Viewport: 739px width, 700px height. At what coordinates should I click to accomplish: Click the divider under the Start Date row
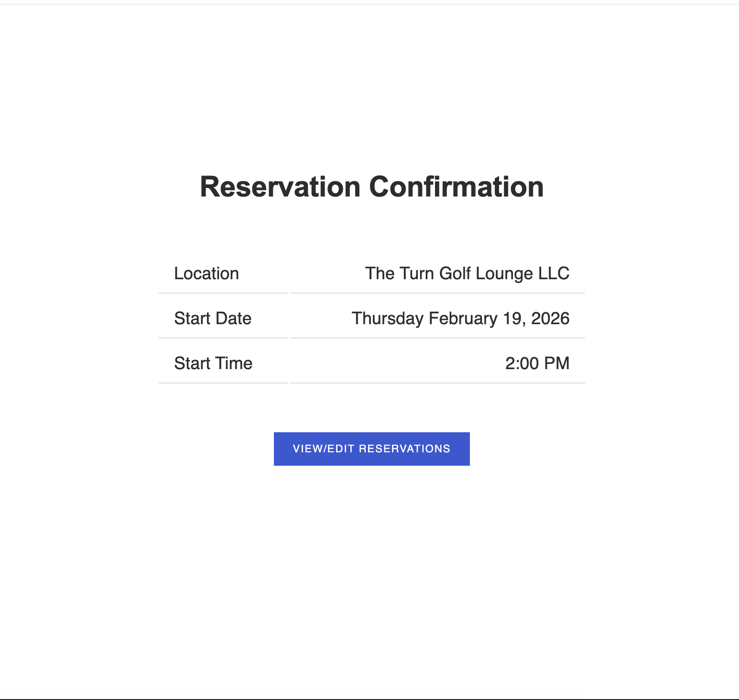(371, 338)
